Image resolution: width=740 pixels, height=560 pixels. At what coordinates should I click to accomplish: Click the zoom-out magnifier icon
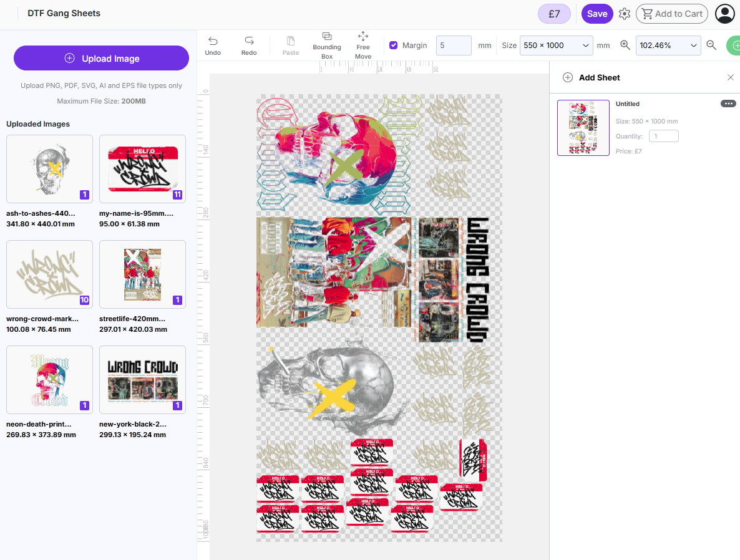pyautogui.click(x=713, y=45)
